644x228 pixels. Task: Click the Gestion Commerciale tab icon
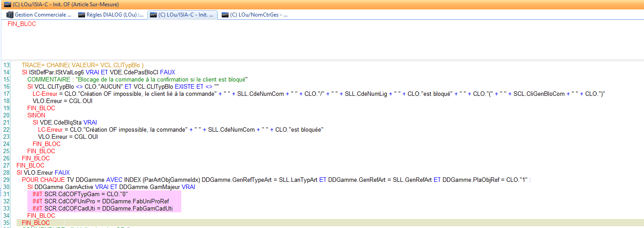[9, 15]
